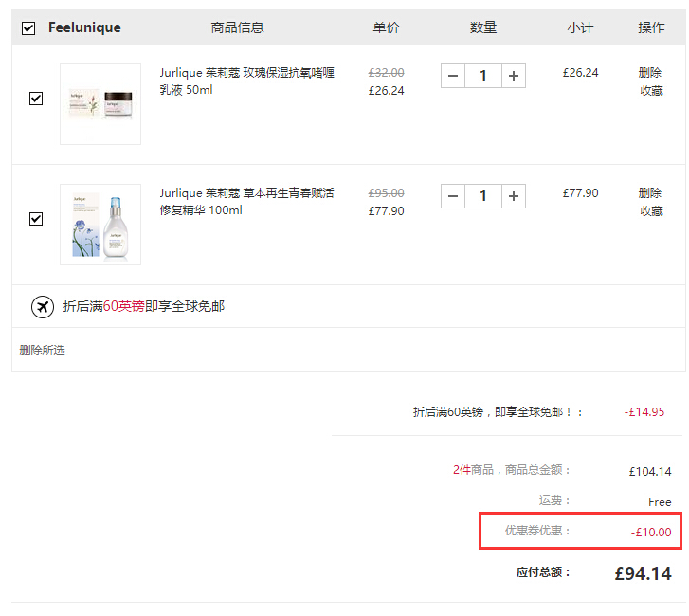Click the airplane free-shipping icon
This screenshot has height=616, width=689.
coord(43,307)
